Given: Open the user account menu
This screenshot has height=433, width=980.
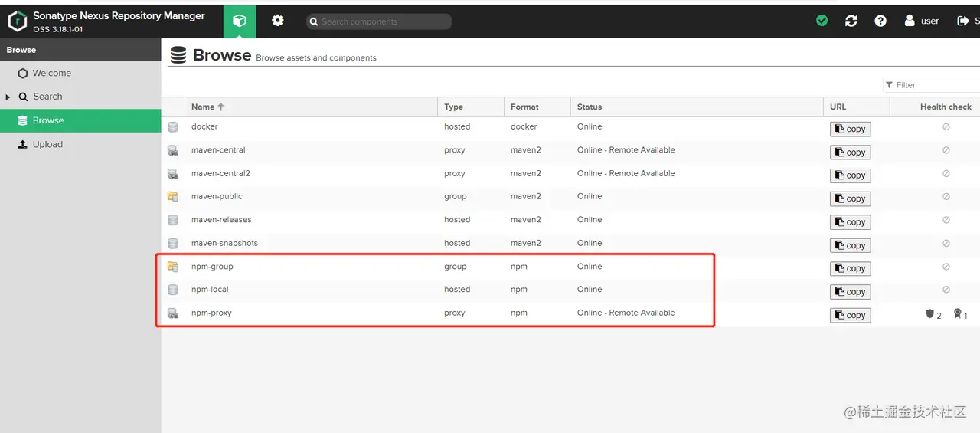Looking at the screenshot, I should tap(922, 21).
